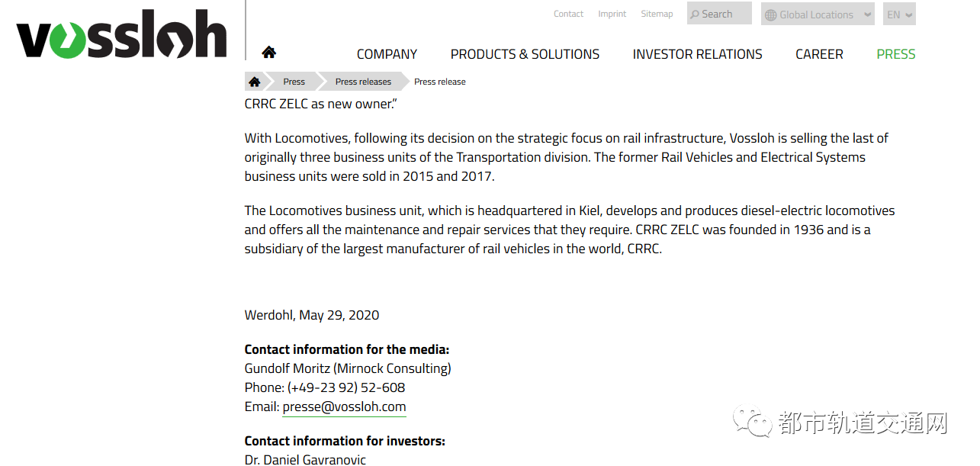Viewport: 980px width, 466px height.
Task: Open the Sitemap link
Action: (x=657, y=14)
